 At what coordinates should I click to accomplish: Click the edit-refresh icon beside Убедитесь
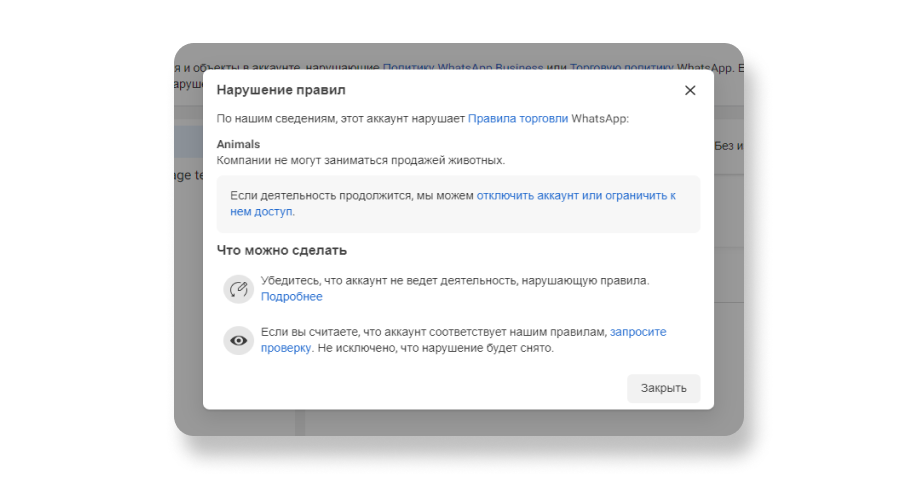click(238, 289)
